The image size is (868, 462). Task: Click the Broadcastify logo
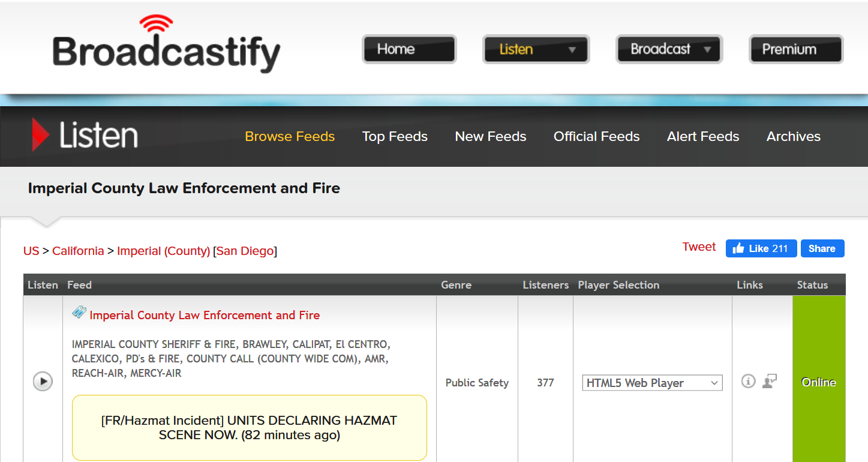pyautogui.click(x=167, y=48)
